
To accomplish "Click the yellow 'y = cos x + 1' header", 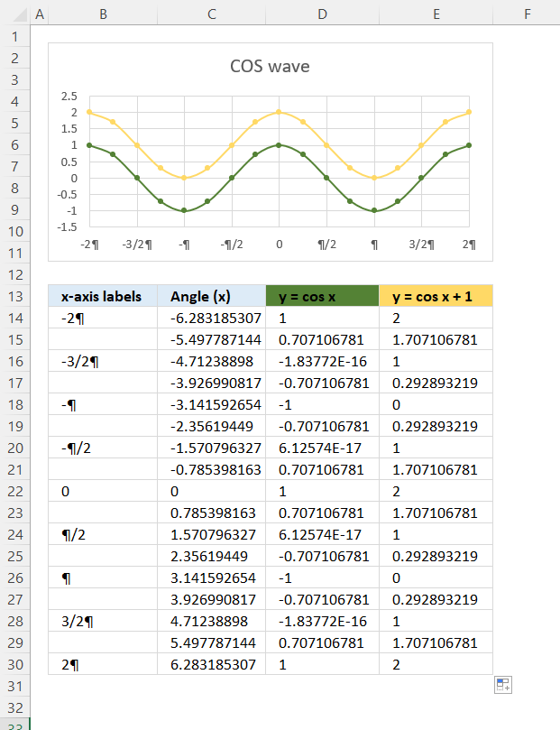I will [436, 296].
